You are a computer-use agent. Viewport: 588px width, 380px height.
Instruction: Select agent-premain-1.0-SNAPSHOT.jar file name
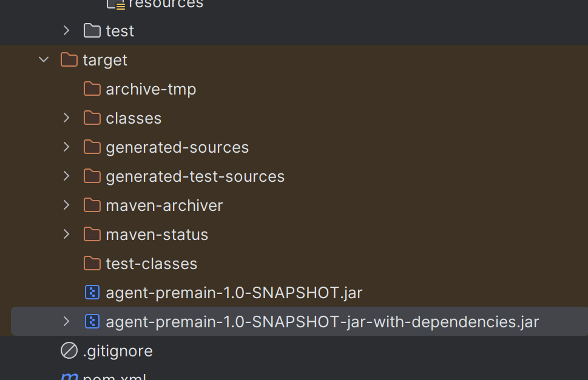pyautogui.click(x=234, y=293)
